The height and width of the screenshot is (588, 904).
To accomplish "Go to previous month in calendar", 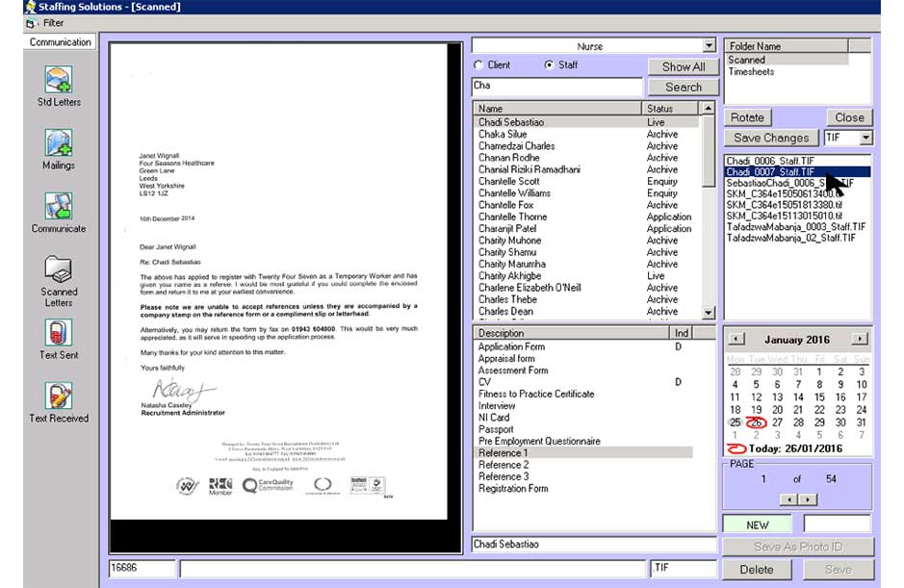I will 736,340.
